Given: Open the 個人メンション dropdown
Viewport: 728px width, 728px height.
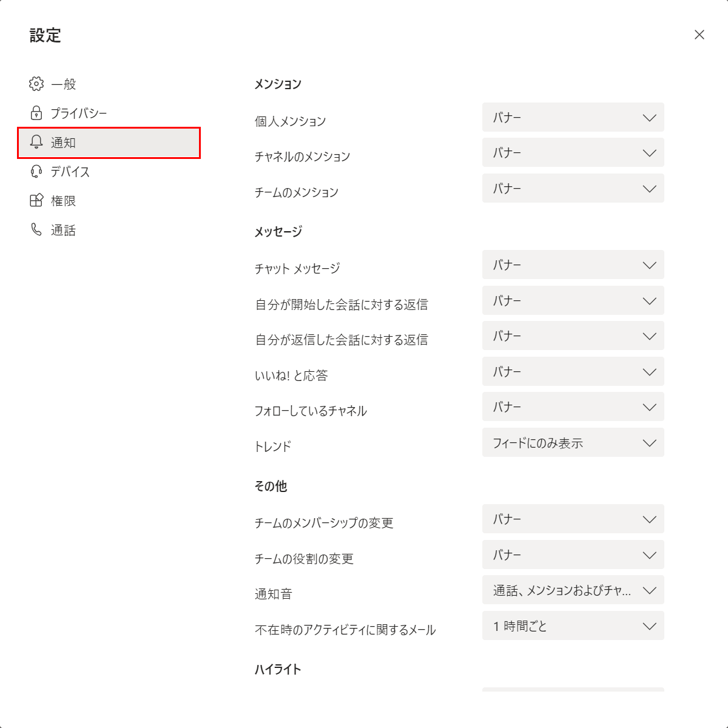Looking at the screenshot, I should pyautogui.click(x=573, y=117).
